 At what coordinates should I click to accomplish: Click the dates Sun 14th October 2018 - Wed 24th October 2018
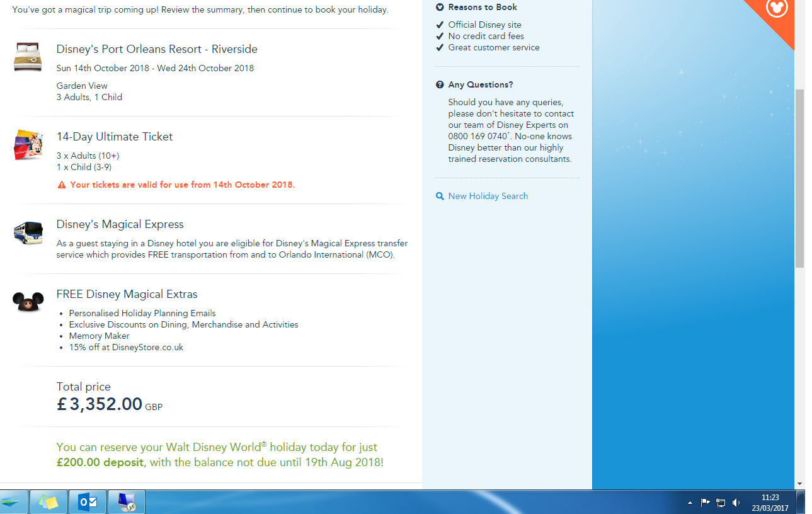(x=155, y=68)
